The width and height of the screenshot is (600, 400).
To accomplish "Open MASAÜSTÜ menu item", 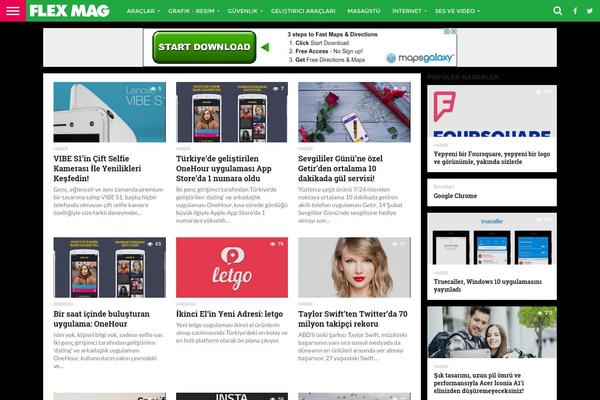I will point(364,11).
